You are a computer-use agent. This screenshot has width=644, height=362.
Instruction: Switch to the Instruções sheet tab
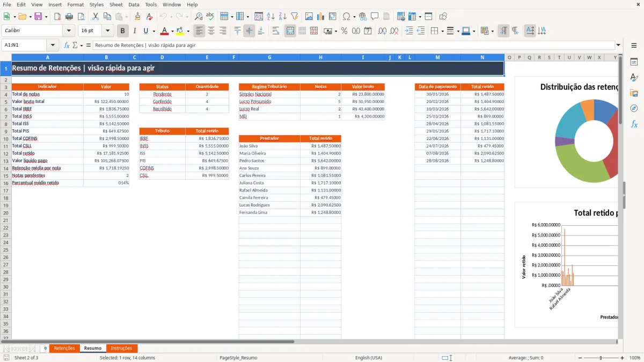pyautogui.click(x=121, y=348)
